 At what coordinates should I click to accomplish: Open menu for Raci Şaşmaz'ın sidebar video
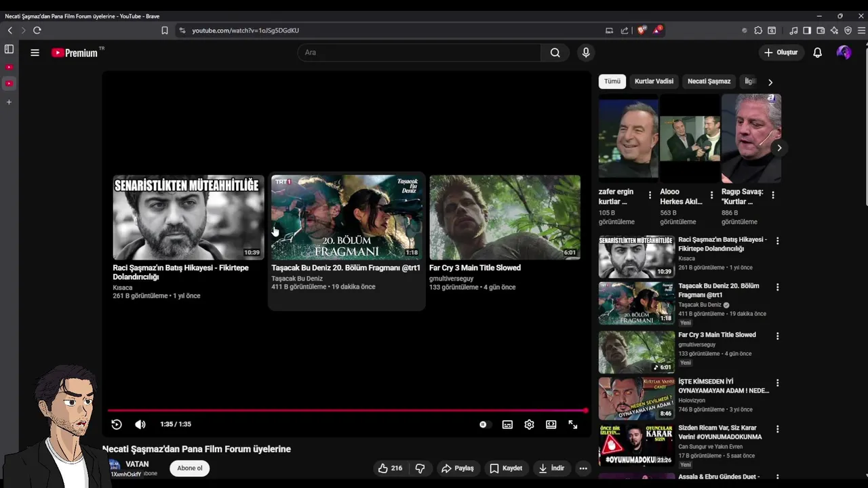(x=777, y=241)
